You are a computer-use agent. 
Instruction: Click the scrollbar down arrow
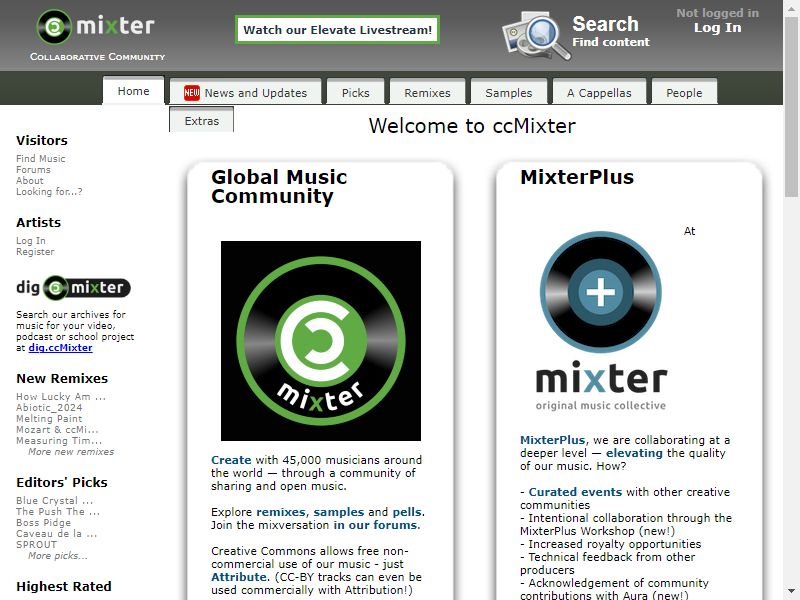tap(791, 592)
